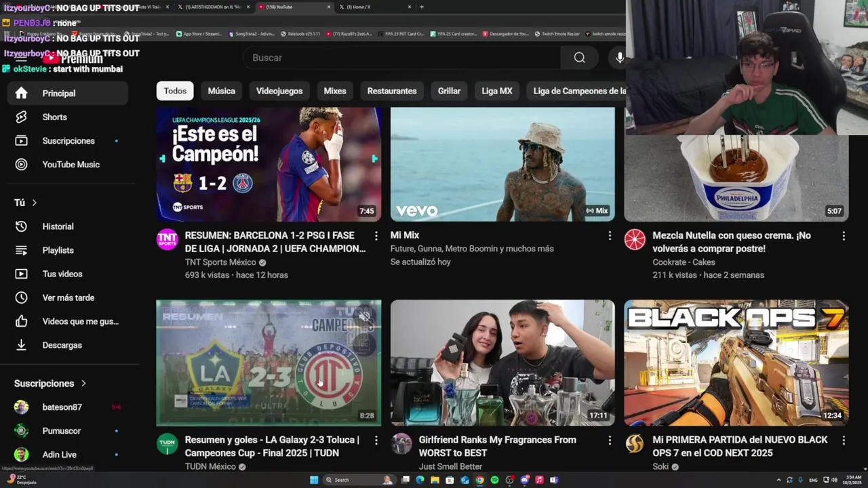Open video title 'Mezcla Nutella con queso crema'
This screenshot has width=868, height=488.
732,242
